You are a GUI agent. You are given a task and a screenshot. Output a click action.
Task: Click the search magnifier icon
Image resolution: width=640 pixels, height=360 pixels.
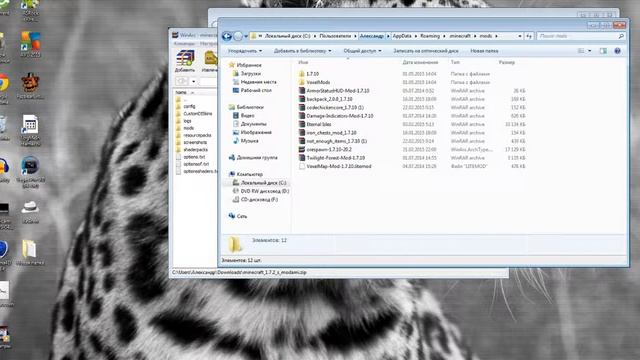(x=621, y=36)
